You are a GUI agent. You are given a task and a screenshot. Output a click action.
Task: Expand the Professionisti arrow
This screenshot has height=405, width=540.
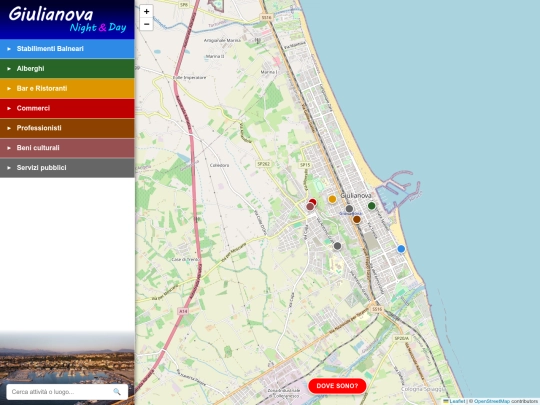point(9,128)
